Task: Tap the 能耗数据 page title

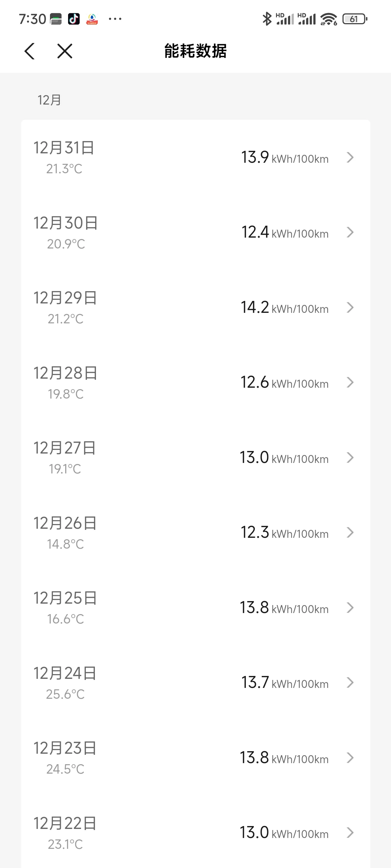Action: point(195,51)
